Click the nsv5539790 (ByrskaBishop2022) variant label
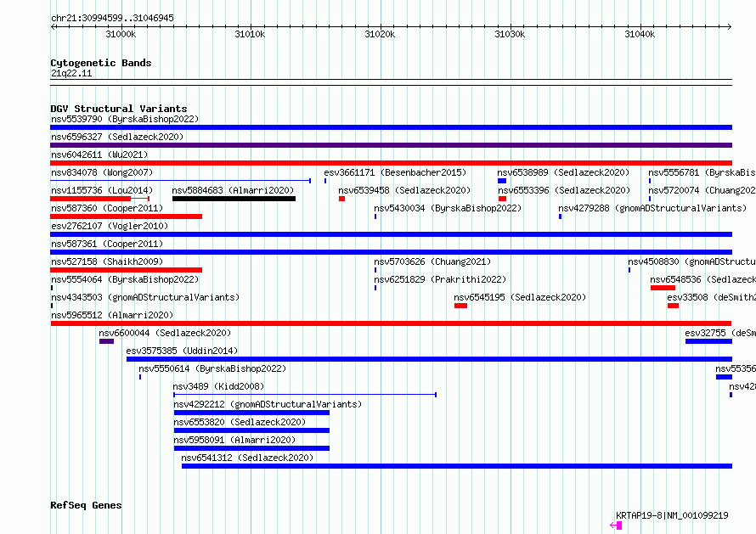 pos(125,119)
